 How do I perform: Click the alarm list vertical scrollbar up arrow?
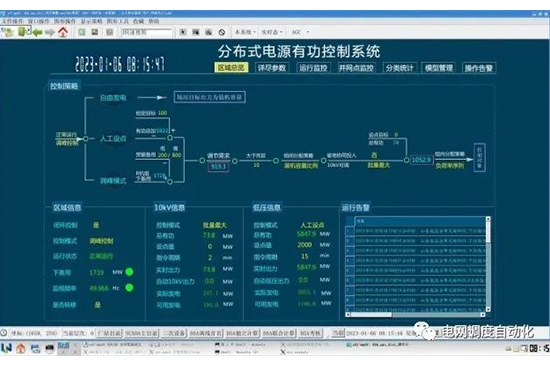pyautogui.click(x=488, y=219)
